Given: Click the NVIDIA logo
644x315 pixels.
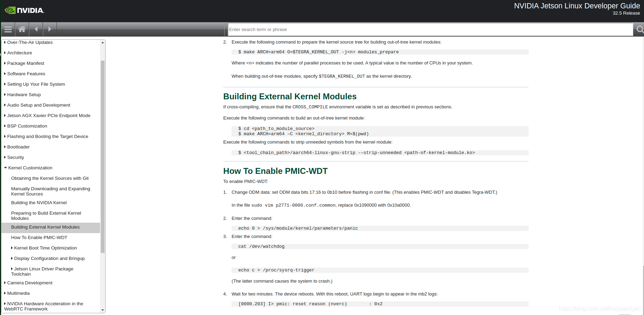Looking at the screenshot, I should tap(24, 10).
